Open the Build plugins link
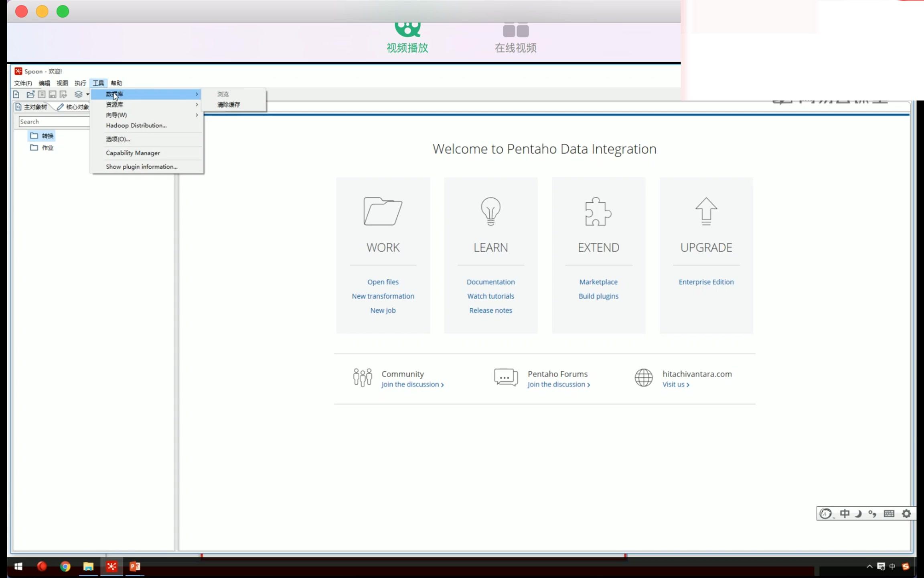 click(x=598, y=296)
